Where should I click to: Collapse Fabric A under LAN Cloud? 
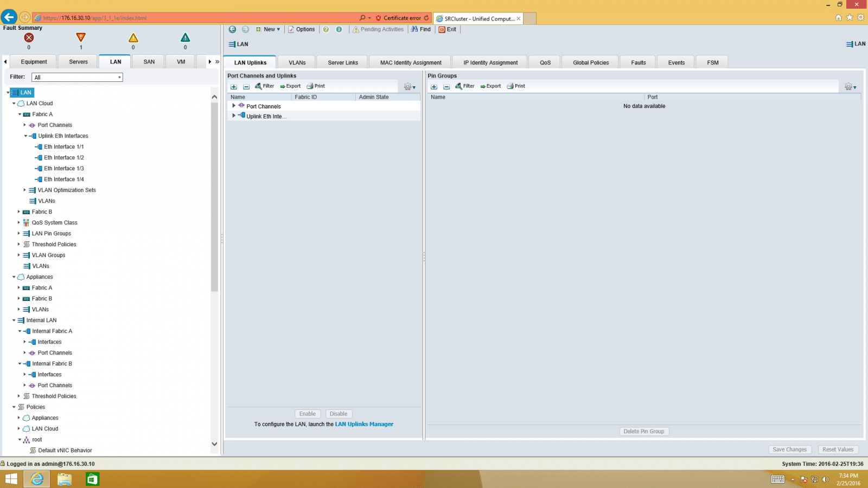pos(20,114)
